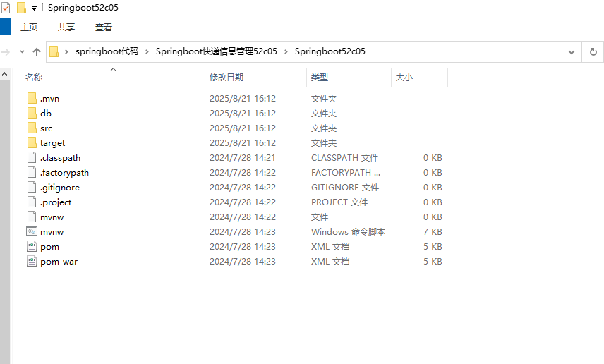Open the 共享 ribbon tab
The image size is (604, 364).
[66, 28]
